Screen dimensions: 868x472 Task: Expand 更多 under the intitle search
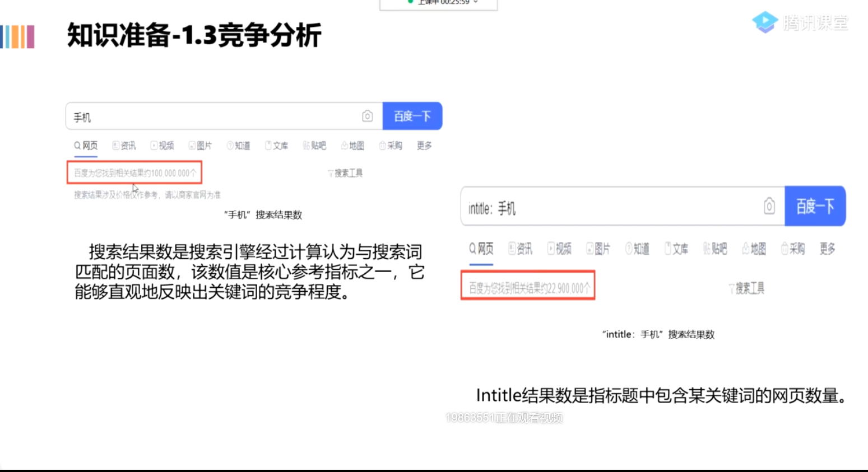[x=828, y=249]
